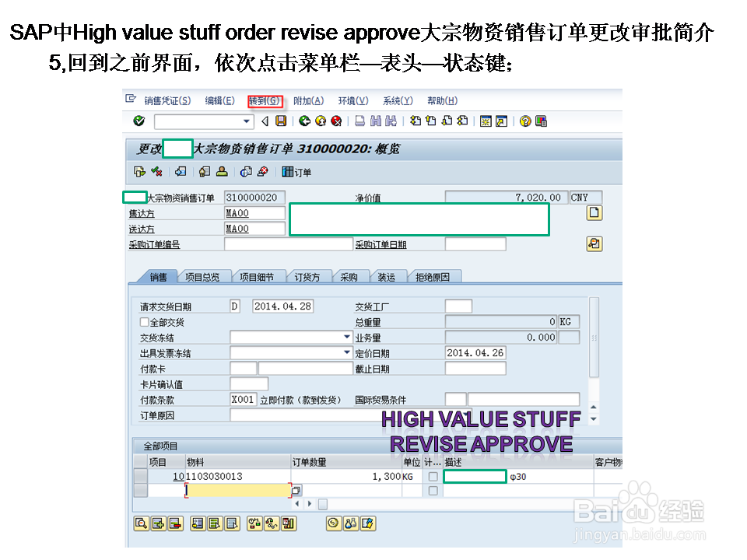
Task: Click the Save floppy disk icon
Action: pyautogui.click(x=281, y=121)
